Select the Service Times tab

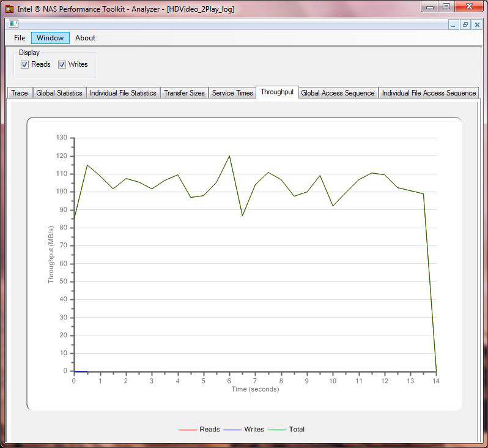232,93
